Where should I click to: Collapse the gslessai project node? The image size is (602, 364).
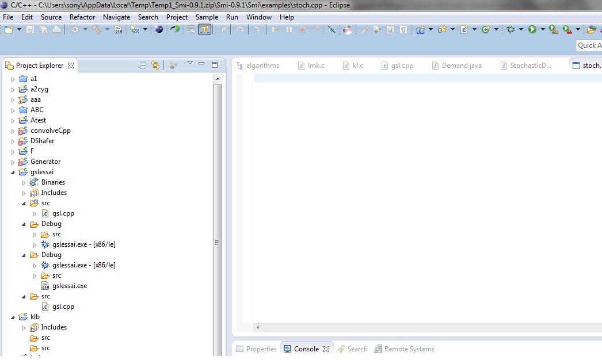coord(13,173)
